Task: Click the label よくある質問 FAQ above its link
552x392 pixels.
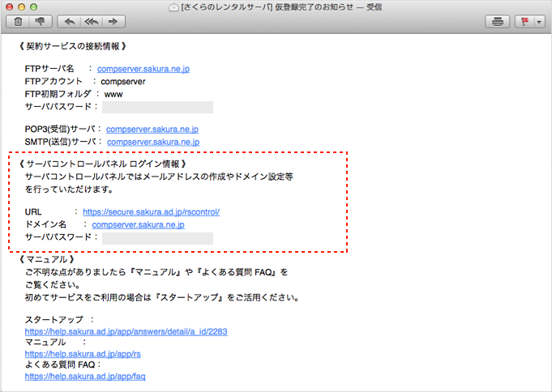Action: point(60,365)
